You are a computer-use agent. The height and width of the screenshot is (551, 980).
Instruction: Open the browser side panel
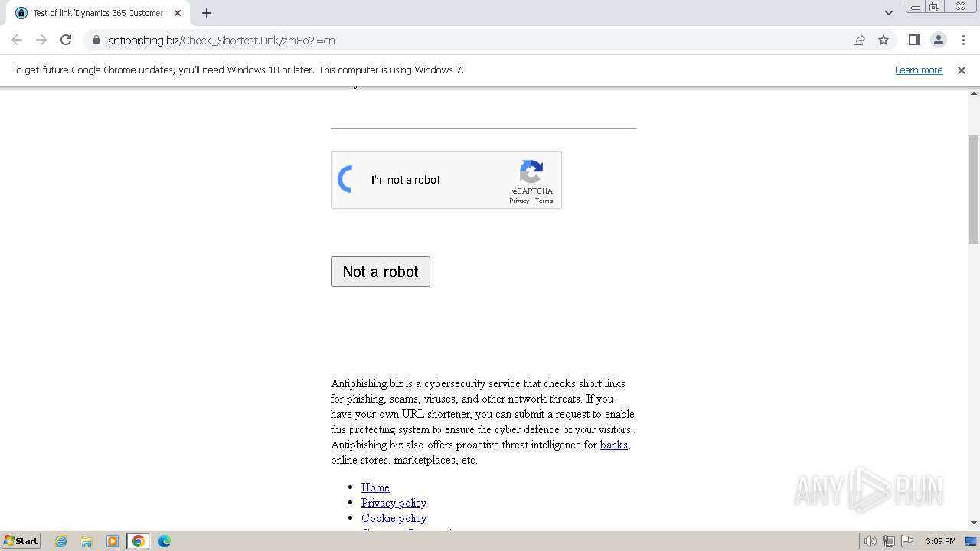(914, 40)
